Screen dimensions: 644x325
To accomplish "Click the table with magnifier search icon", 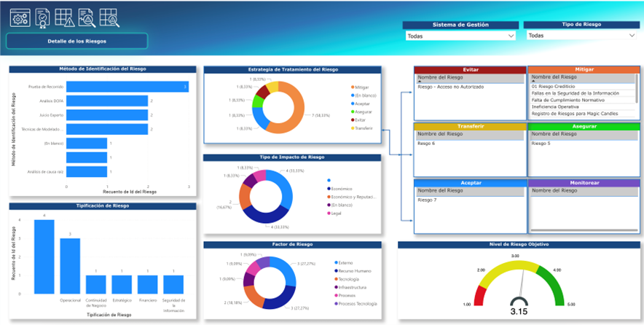I will tap(109, 17).
